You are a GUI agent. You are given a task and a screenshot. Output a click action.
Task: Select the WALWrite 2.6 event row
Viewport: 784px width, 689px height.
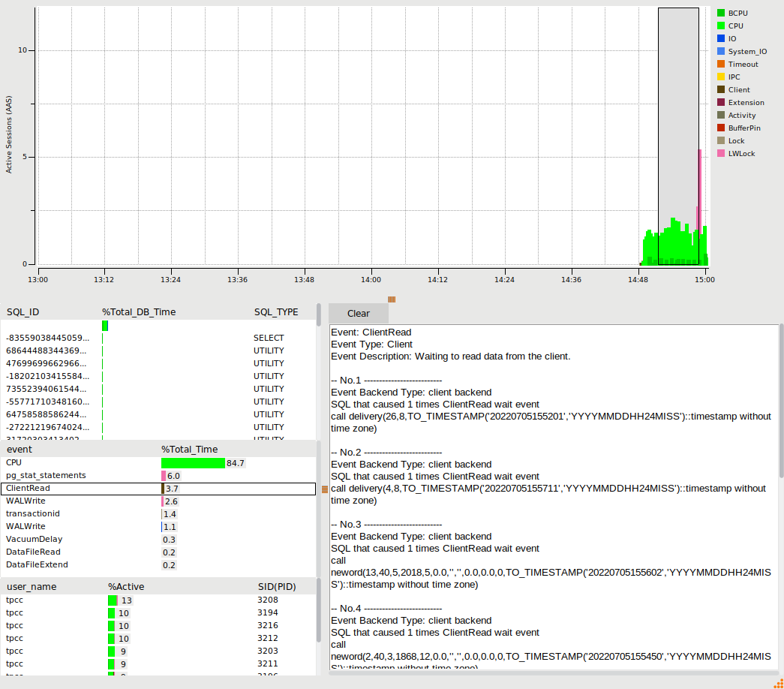(158, 501)
